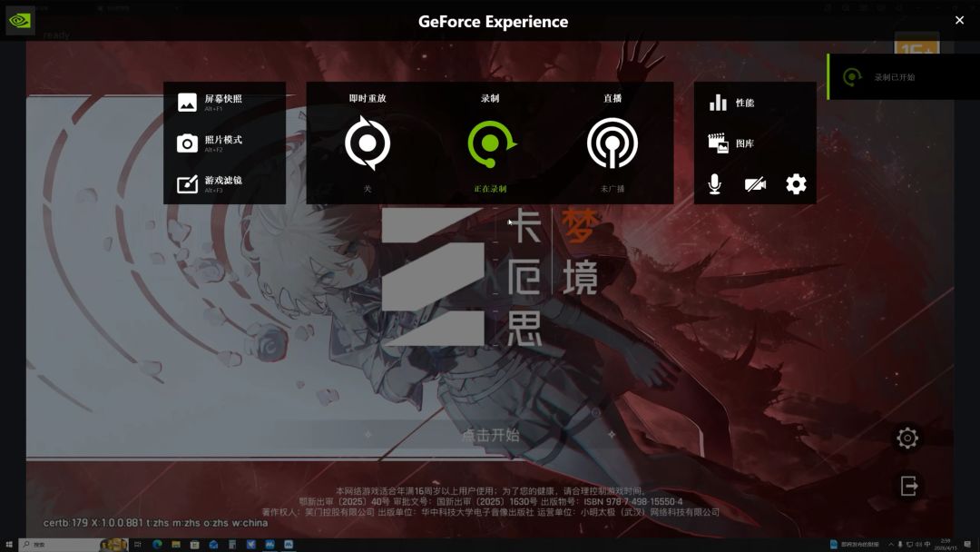Open the 图库 gallery

click(731, 143)
